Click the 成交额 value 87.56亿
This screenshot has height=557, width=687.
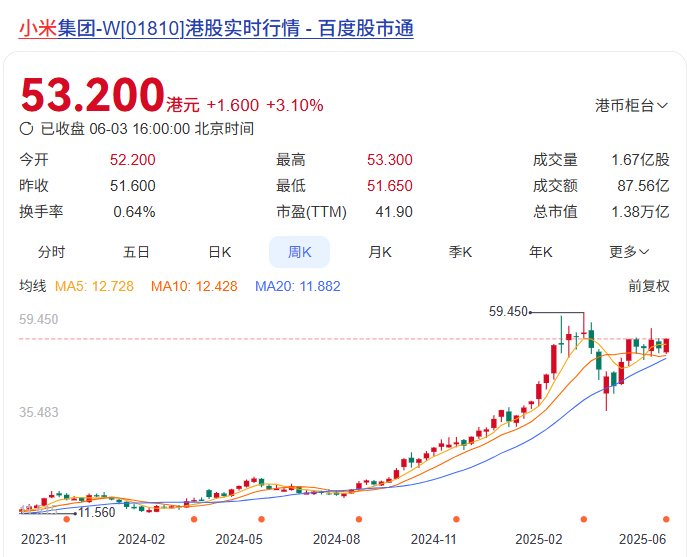[x=644, y=186]
